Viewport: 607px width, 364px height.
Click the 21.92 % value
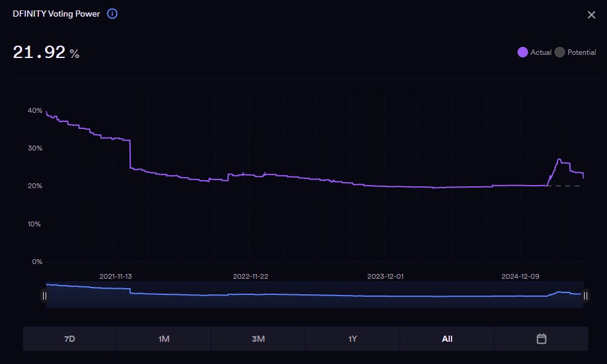(x=46, y=52)
